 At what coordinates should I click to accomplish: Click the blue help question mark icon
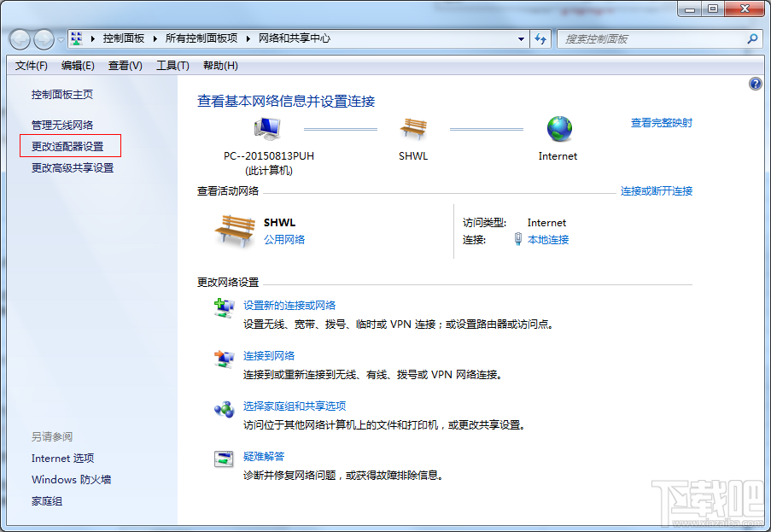pos(755,84)
